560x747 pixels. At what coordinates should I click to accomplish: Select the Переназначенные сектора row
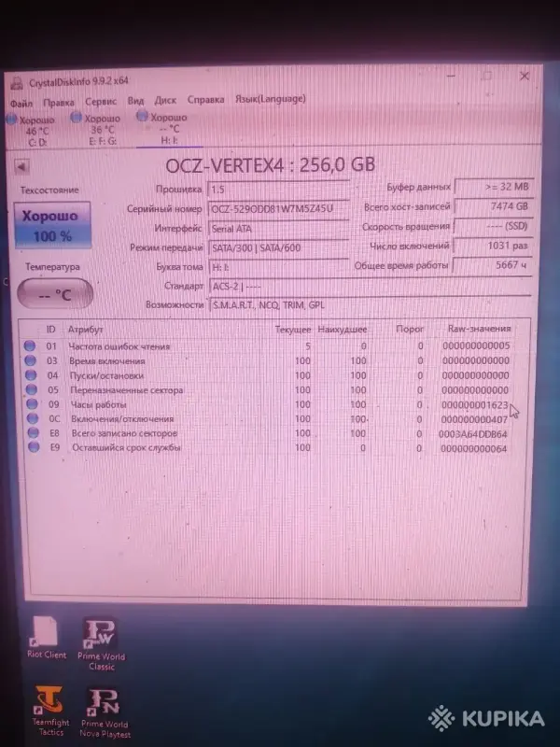(x=270, y=389)
